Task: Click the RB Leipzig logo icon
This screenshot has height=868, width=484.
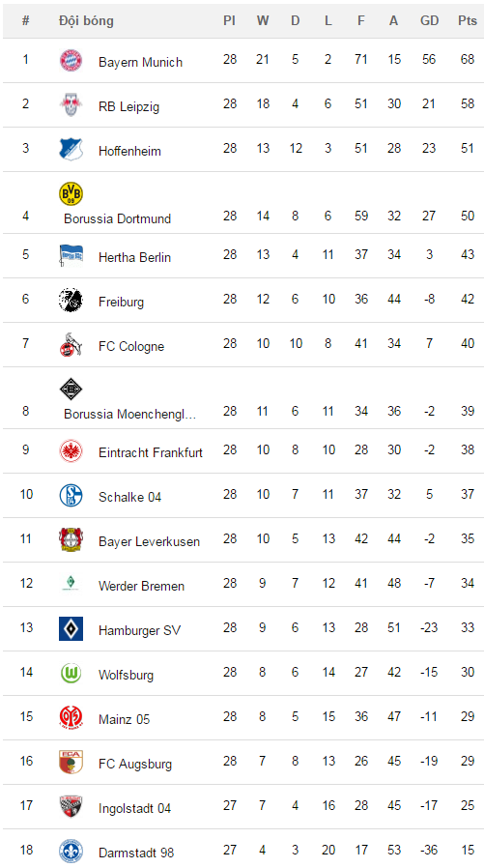Action: (71, 104)
